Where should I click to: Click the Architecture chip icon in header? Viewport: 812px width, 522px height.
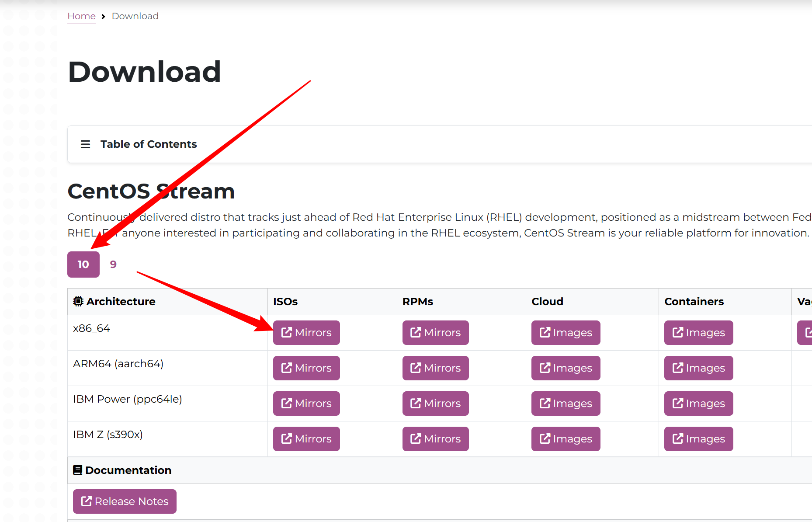click(x=78, y=301)
